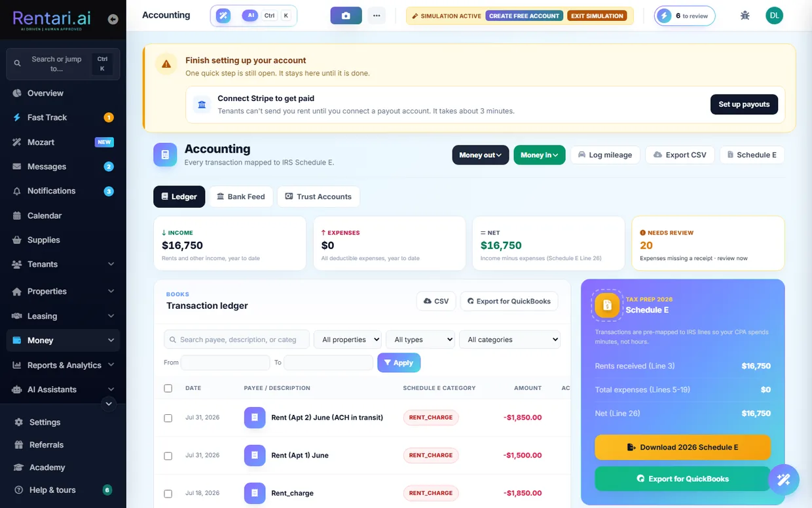Click Export for QuickBooks in ledger header

point(509,301)
